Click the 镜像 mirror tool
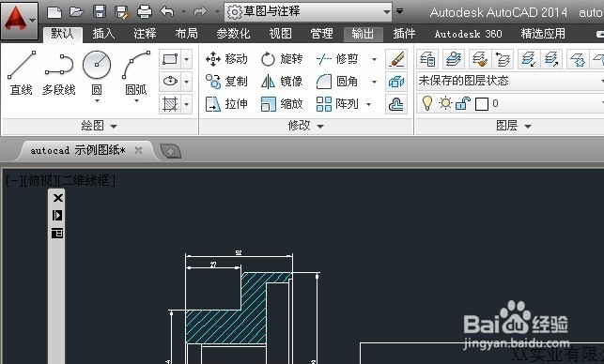 pyautogui.click(x=282, y=82)
